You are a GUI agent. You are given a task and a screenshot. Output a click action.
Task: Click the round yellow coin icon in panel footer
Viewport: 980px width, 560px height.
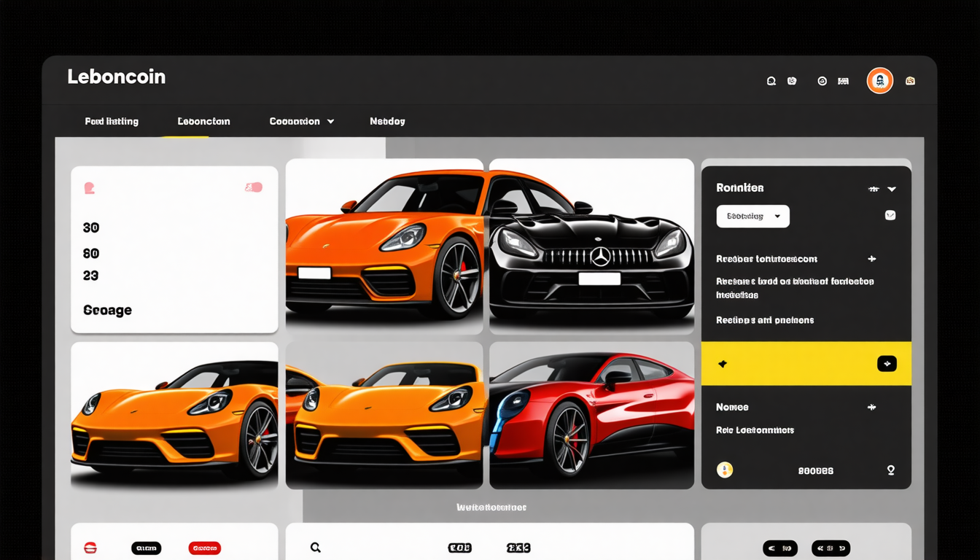coord(725,470)
